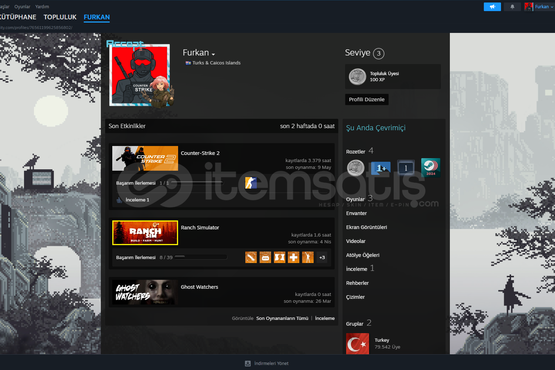Open the Videolar link
This screenshot has width=555, height=370.
[x=355, y=241]
